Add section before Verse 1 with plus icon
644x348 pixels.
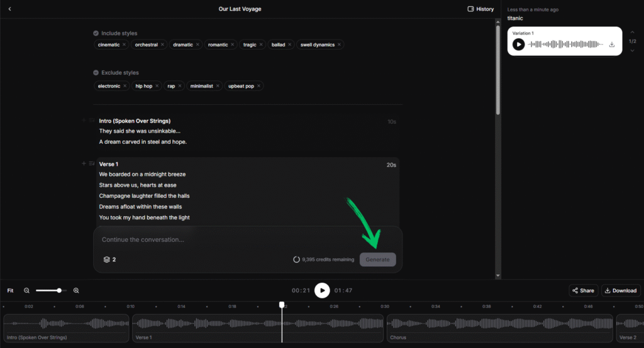point(84,163)
